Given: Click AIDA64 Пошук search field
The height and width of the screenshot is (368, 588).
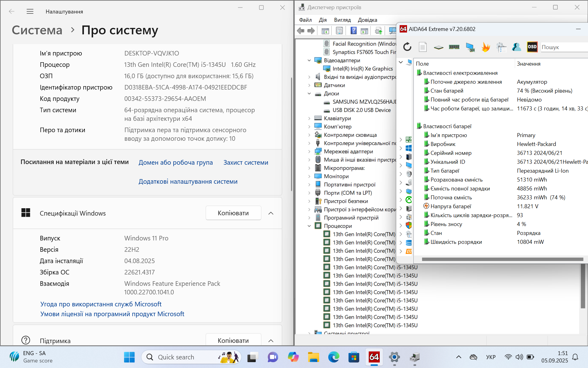Looking at the screenshot, I should point(564,47).
